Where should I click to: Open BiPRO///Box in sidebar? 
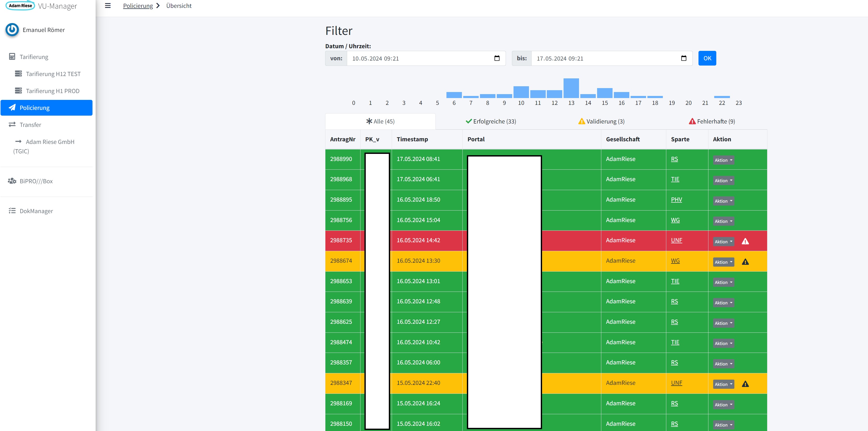36,181
